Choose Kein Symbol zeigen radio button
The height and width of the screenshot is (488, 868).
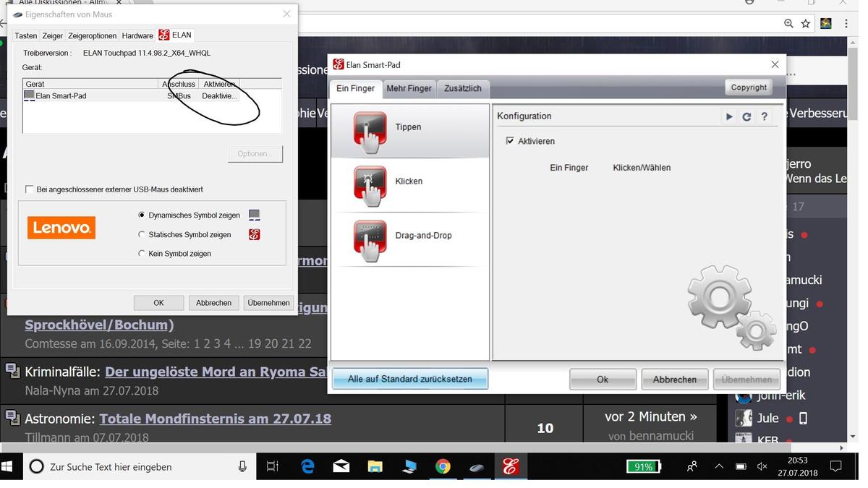tap(142, 254)
